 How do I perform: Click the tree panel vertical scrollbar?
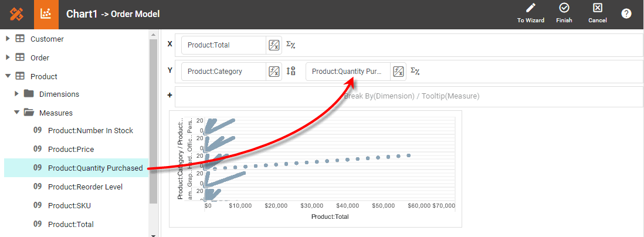(x=154, y=117)
